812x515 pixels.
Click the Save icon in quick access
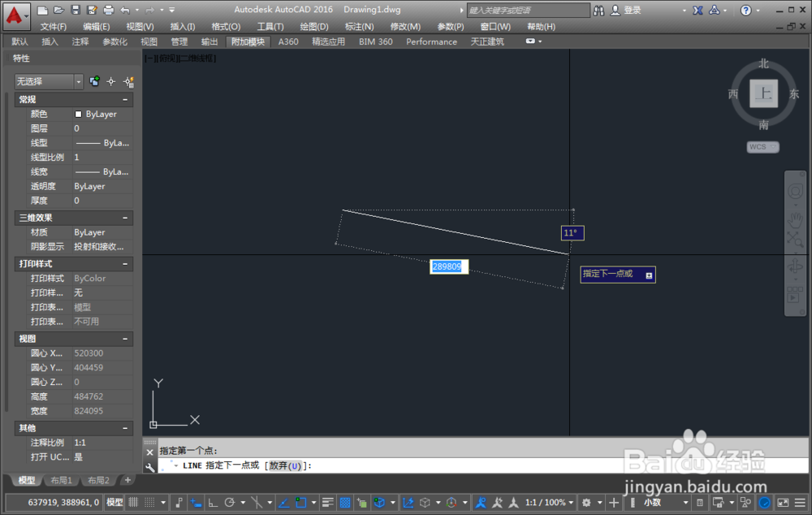(x=76, y=10)
